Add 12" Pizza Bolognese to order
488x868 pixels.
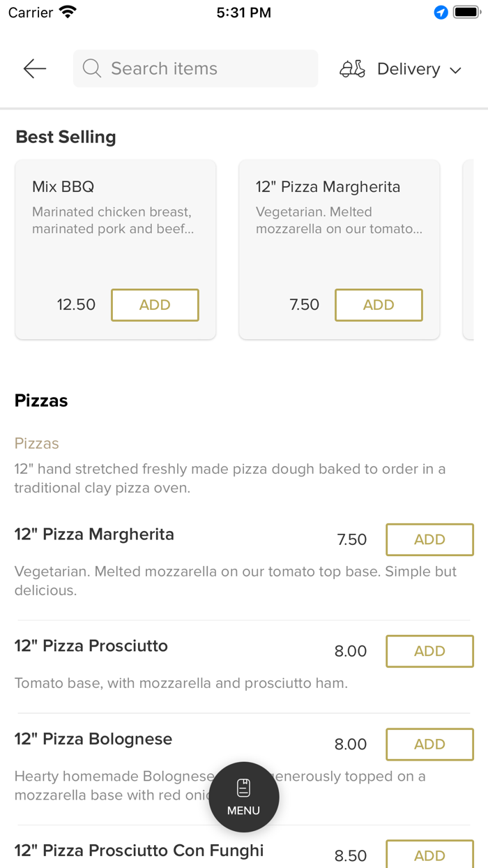click(x=429, y=744)
